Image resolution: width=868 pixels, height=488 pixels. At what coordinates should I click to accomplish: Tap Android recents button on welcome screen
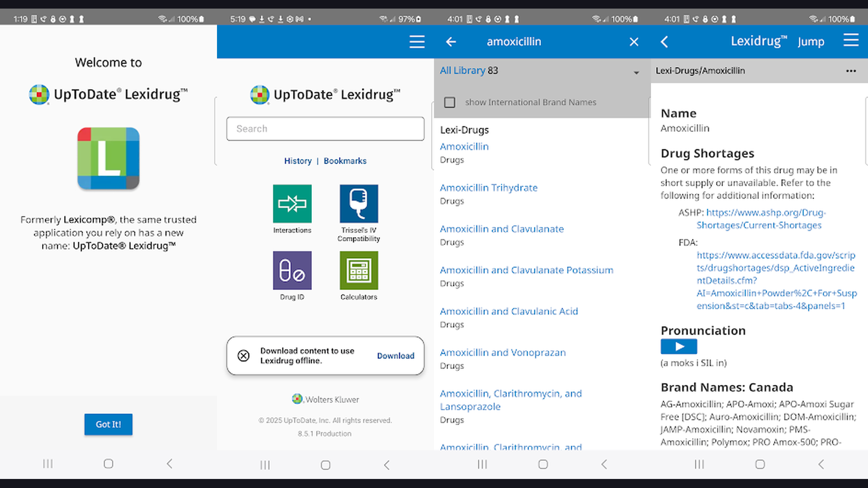[47, 464]
